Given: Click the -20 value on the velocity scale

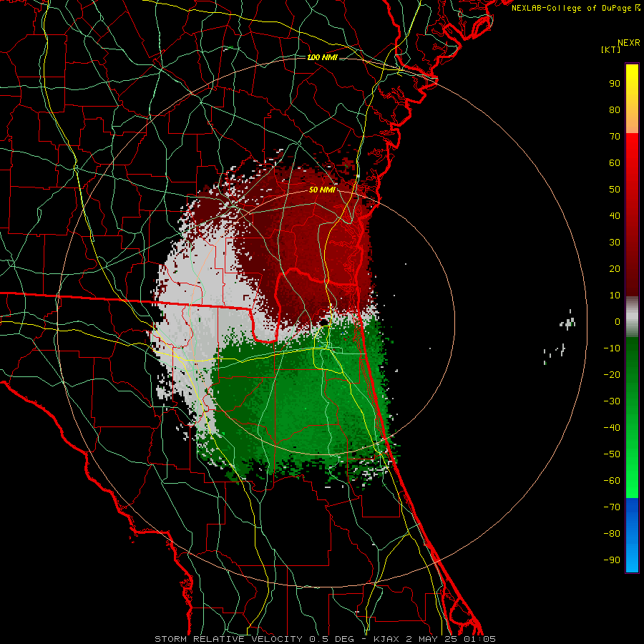Looking at the screenshot, I should coord(612,374).
